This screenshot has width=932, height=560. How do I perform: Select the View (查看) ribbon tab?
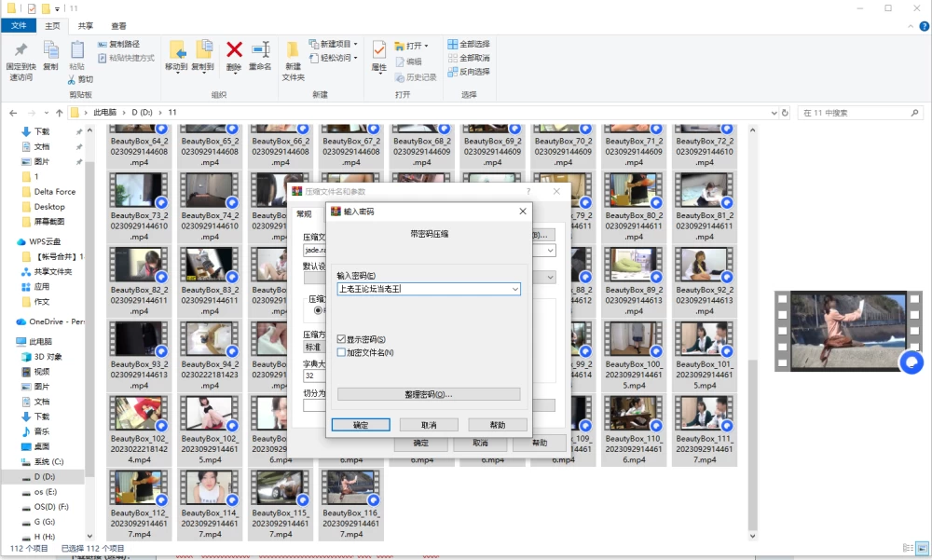coord(119,25)
